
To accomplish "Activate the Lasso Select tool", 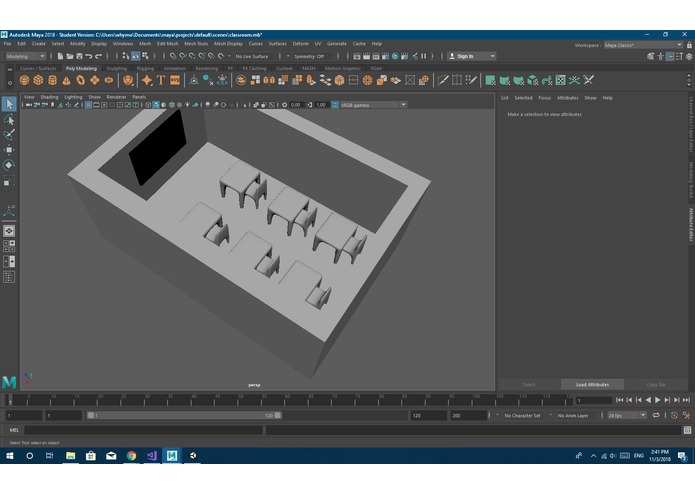I will 9,120.
